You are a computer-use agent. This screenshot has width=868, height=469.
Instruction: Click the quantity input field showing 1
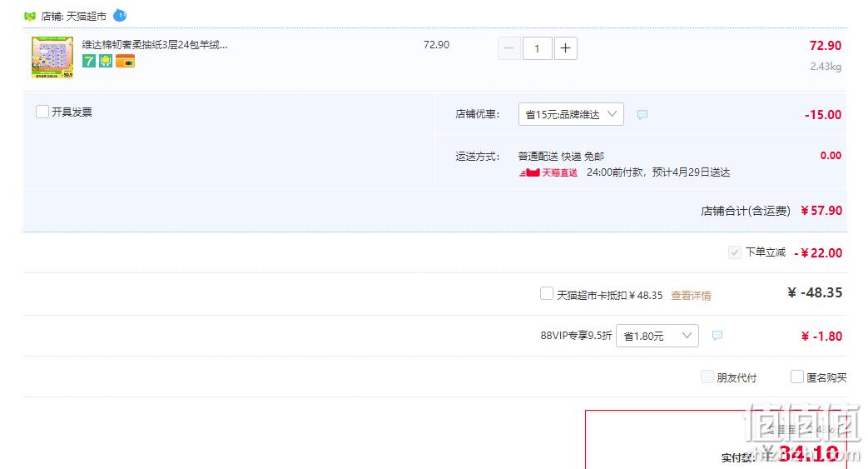(x=537, y=48)
